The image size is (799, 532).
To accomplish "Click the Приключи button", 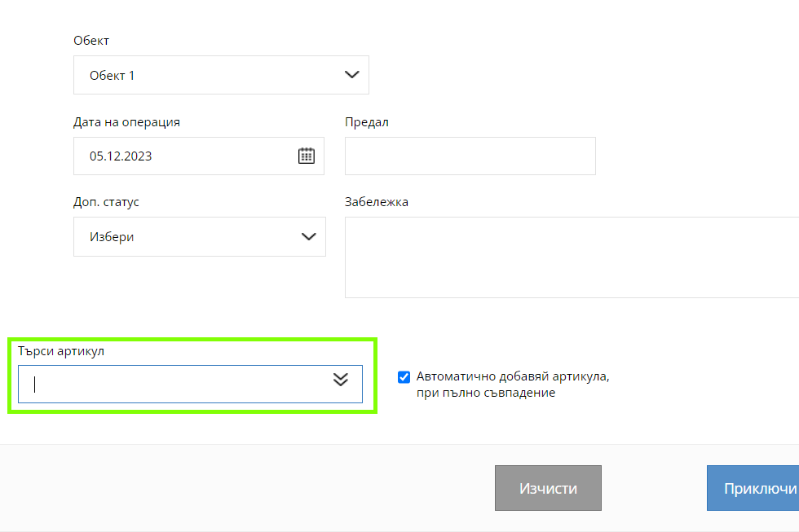I will point(753,488).
